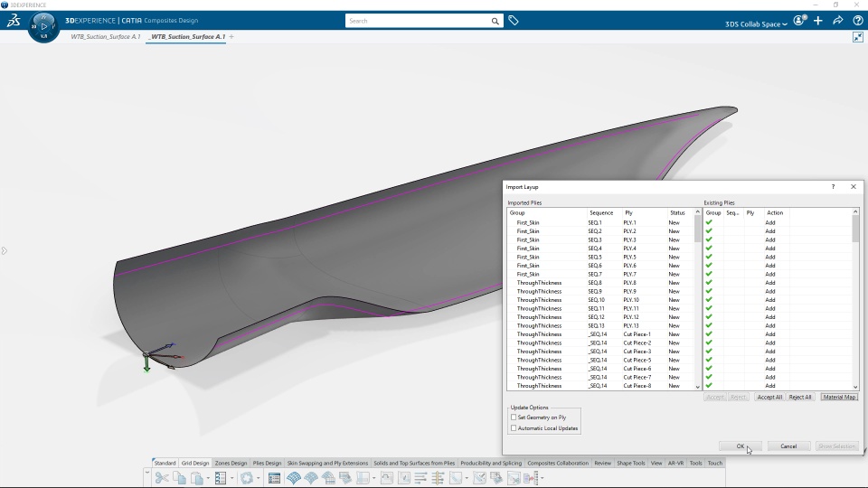Select the second grid mesh surface icon
The width and height of the screenshot is (868, 488).
311,478
